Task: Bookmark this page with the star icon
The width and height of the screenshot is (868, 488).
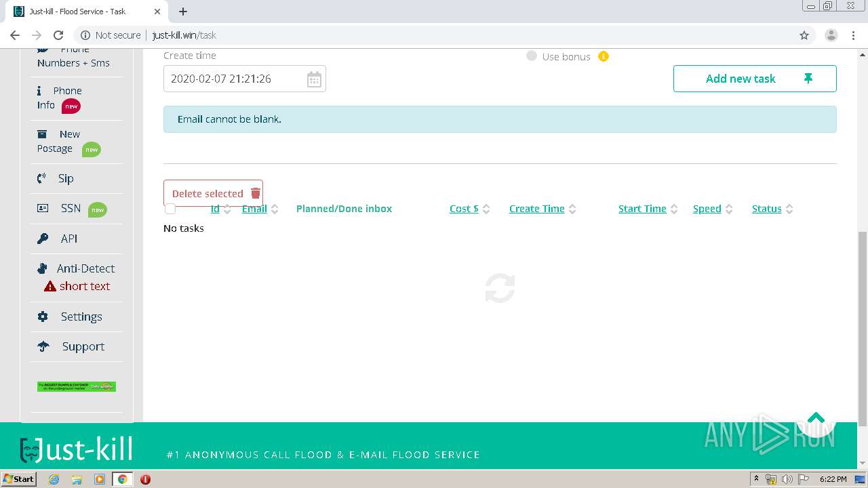Action: pos(804,35)
